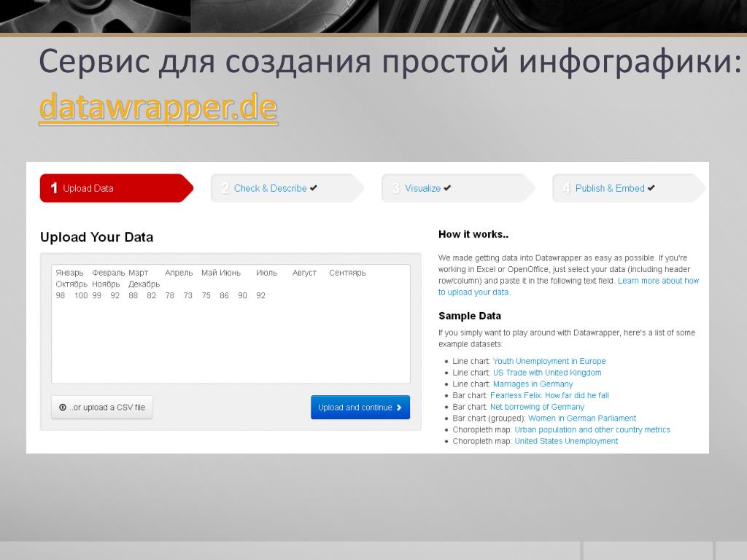747x560 pixels.
Task: Click the '..or upload a CSV file' button
Action: click(102, 407)
